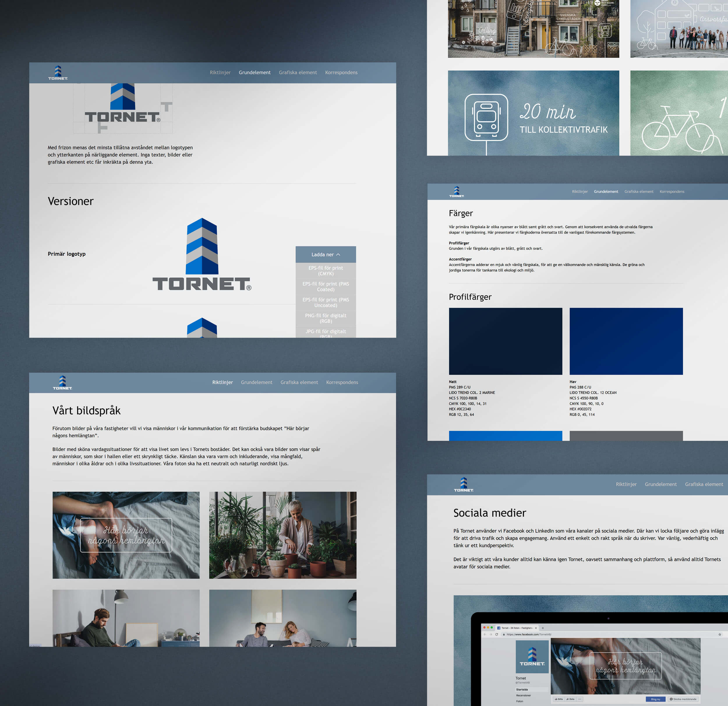
Task: Select Recensioner in Facebook sidebar
Action: click(x=523, y=695)
